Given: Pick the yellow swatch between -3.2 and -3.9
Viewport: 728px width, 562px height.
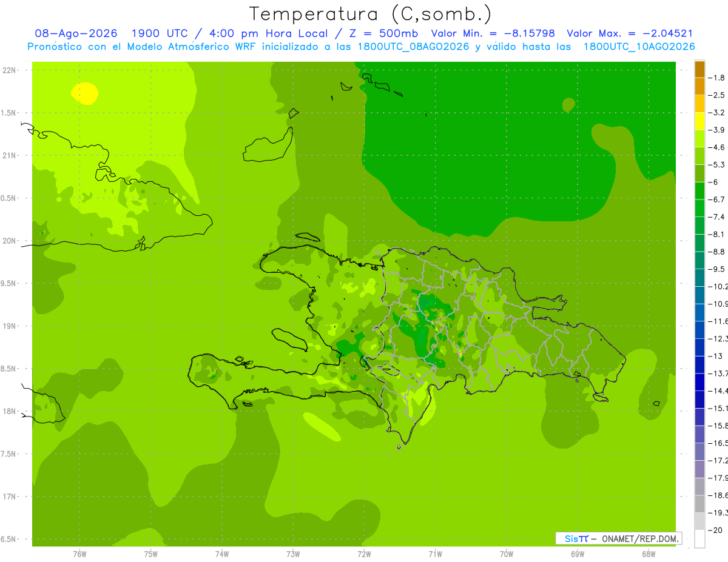Looking at the screenshot, I should (x=700, y=121).
